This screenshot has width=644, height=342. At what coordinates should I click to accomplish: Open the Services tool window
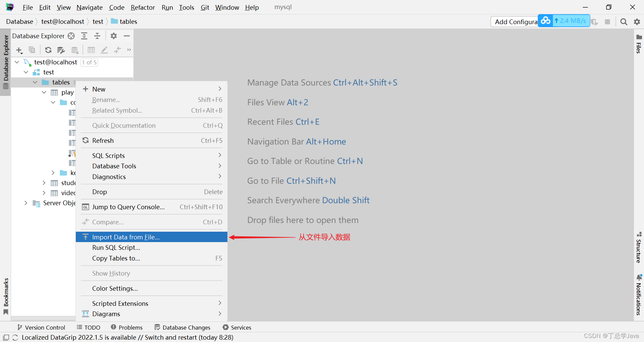pyautogui.click(x=237, y=328)
